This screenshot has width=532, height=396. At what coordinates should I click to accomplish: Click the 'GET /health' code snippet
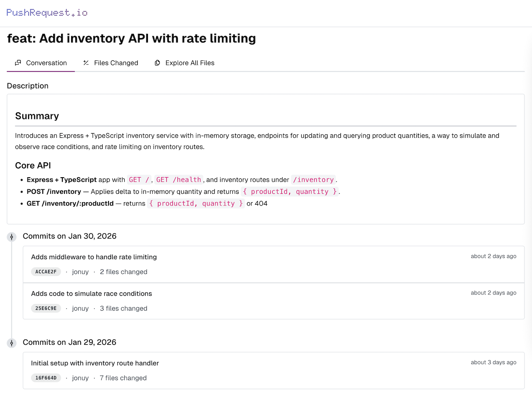[179, 180]
